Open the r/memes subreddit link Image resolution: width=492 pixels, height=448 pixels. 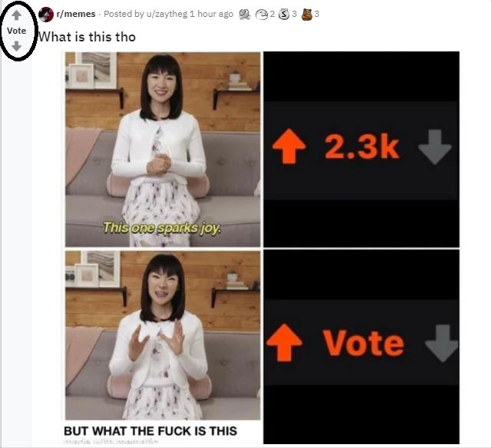pos(76,14)
